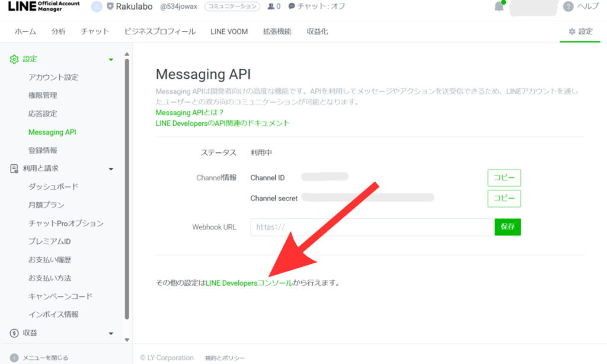Copy the Channel secret

pos(504,198)
